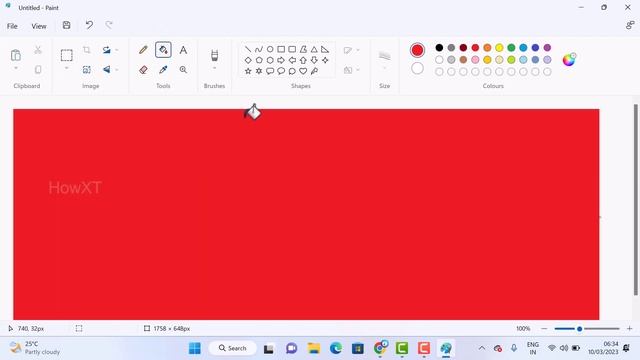Image resolution: width=640 pixels, height=360 pixels.
Task: Click the Rotate image icon
Action: [107, 50]
